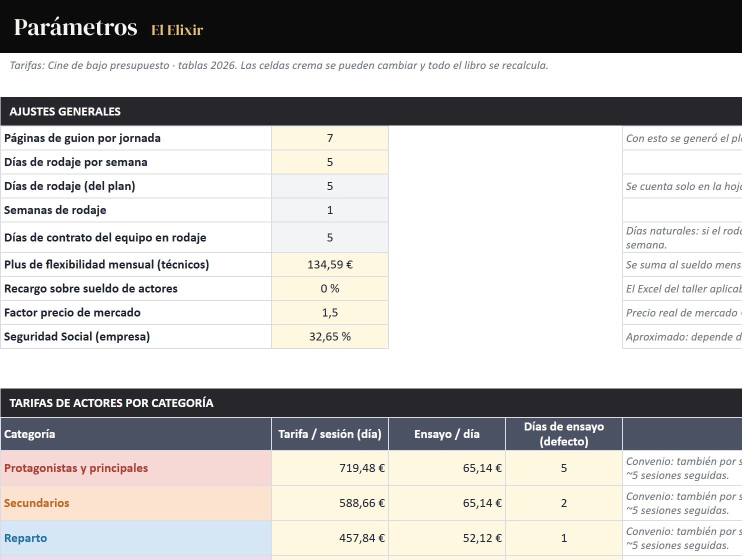742x560 pixels.
Task: Select the 'Categoría' column header
Action: 136,434
